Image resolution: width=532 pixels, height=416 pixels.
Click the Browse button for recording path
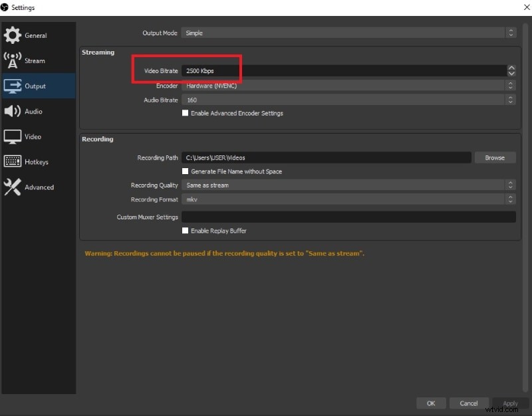[x=495, y=157]
